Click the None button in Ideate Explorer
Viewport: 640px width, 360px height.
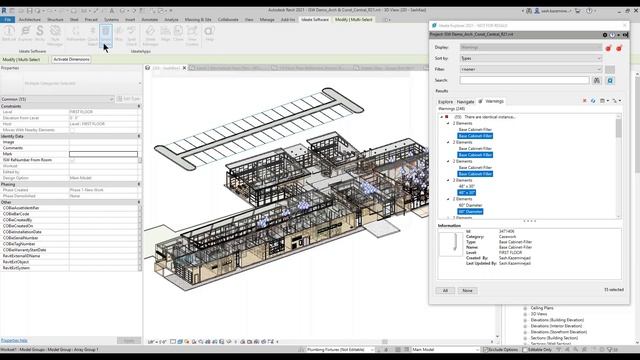[x=467, y=291]
